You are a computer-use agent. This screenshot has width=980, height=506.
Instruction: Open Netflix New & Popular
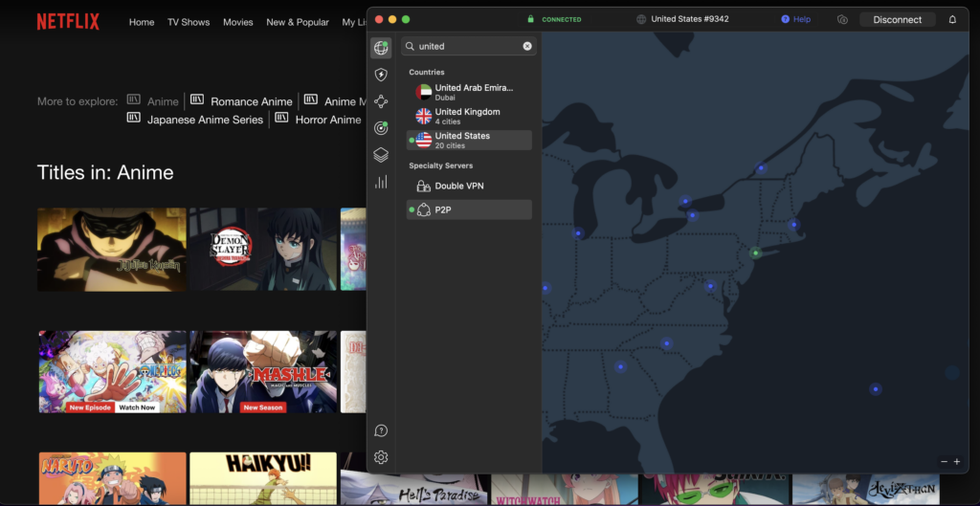point(298,22)
